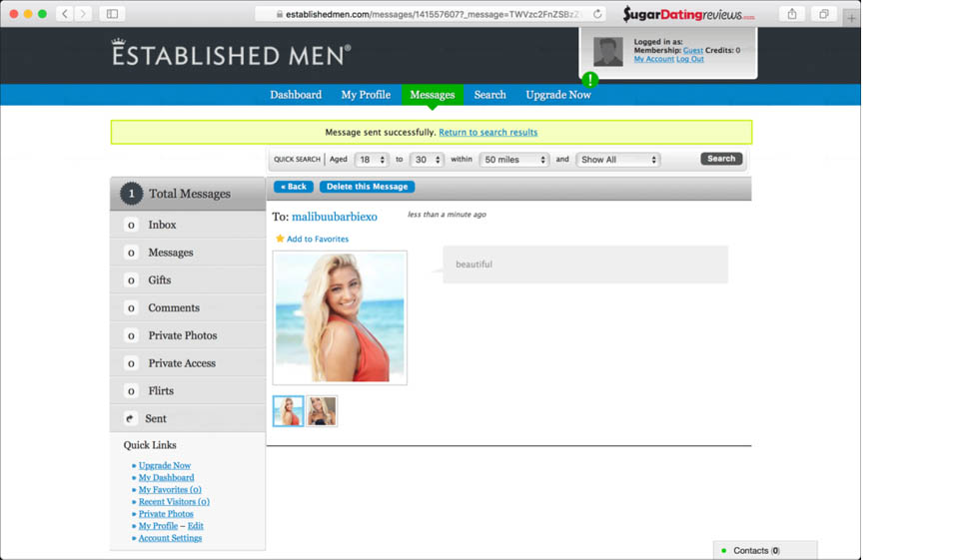Reload the page using the refresh icon

point(597,14)
